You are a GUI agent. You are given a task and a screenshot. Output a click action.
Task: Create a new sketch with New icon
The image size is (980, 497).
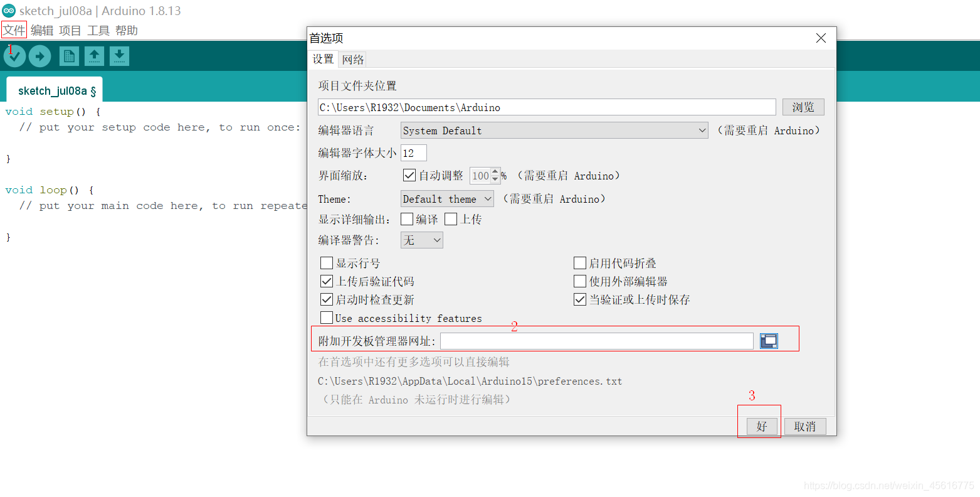(x=69, y=56)
